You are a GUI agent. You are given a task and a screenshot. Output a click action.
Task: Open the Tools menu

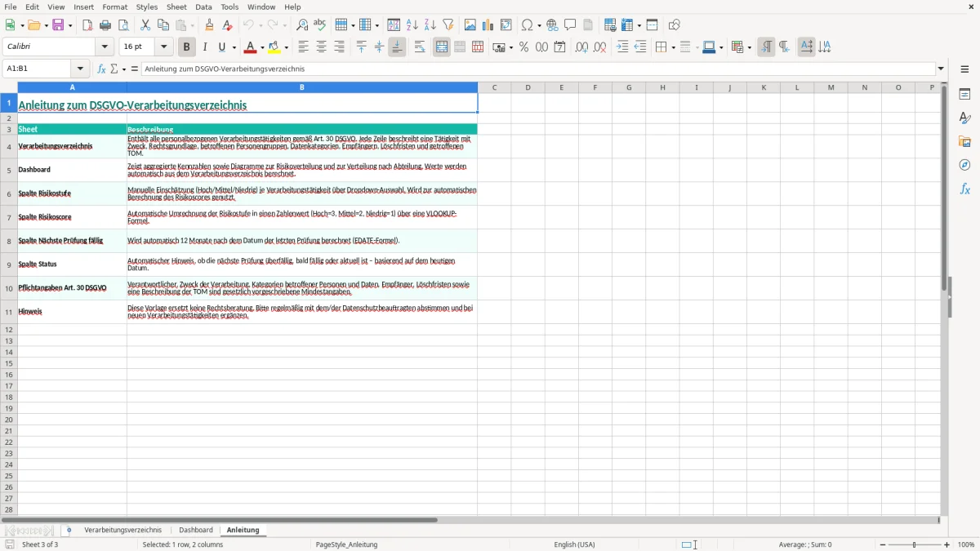tap(229, 7)
